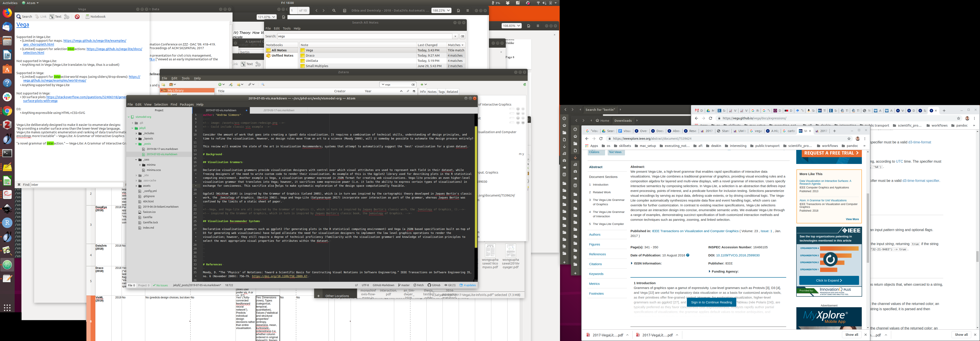Click the search magnifier in the PDF viewer toolbar

click(x=334, y=11)
